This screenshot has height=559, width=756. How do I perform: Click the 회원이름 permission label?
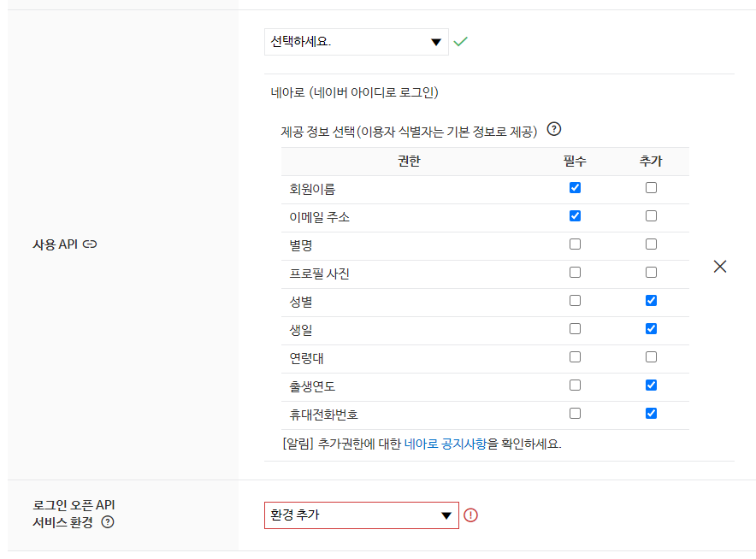(x=312, y=189)
